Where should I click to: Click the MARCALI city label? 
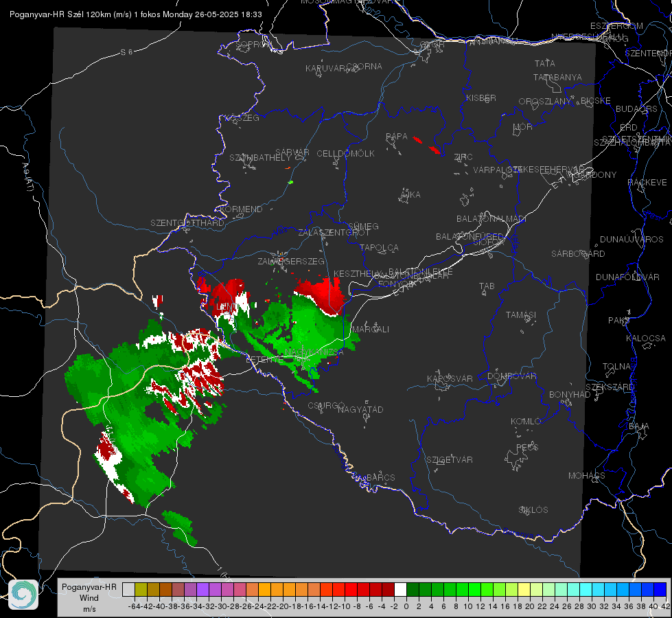pos(370,330)
